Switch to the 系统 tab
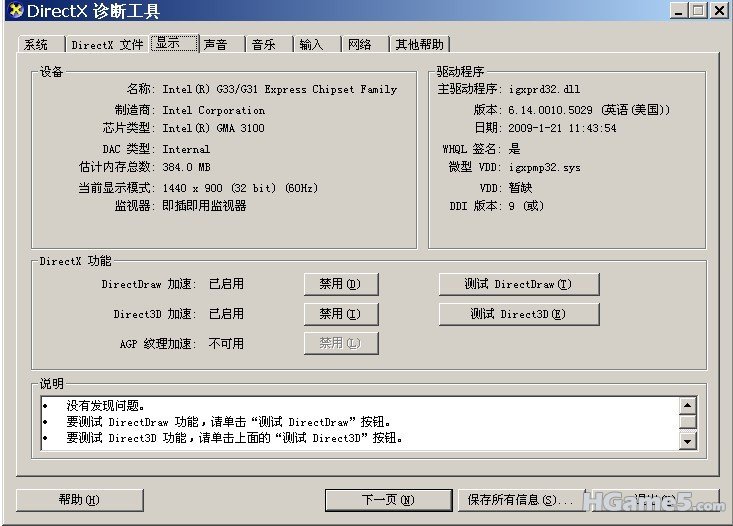 [x=37, y=45]
